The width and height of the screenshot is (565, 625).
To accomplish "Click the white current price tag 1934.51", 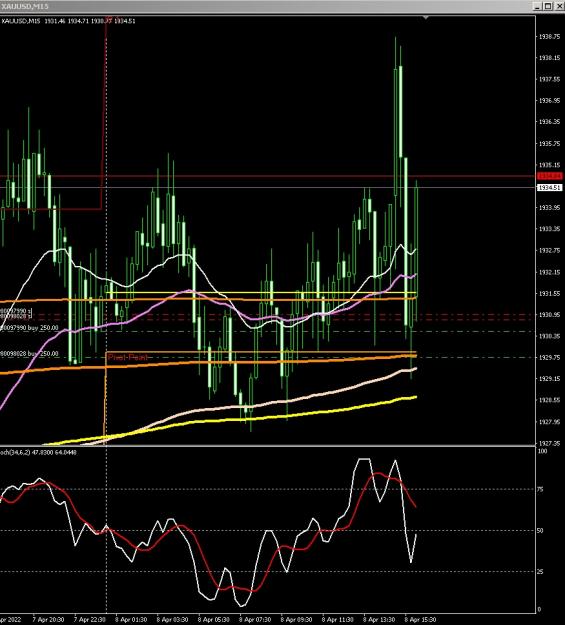I will point(550,187).
